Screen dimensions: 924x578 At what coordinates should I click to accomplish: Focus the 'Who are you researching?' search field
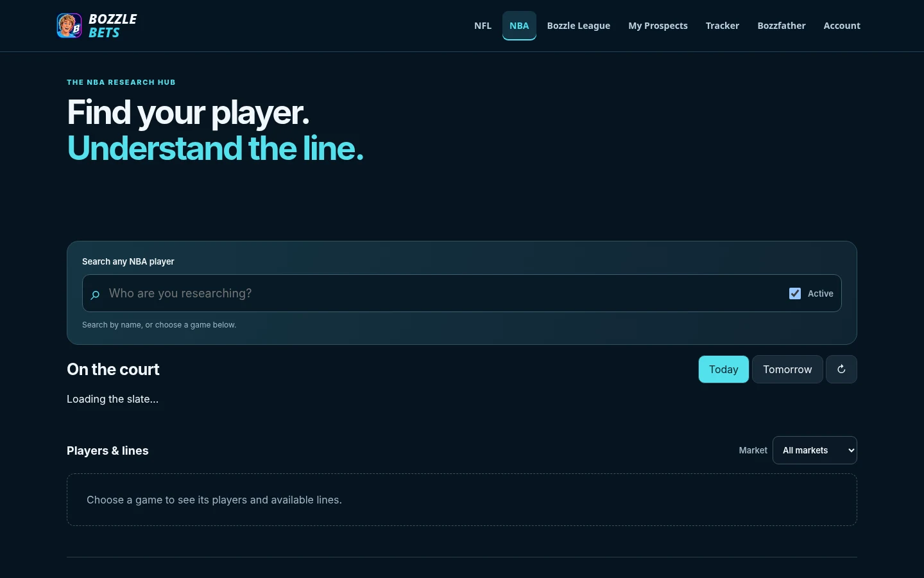pos(443,293)
